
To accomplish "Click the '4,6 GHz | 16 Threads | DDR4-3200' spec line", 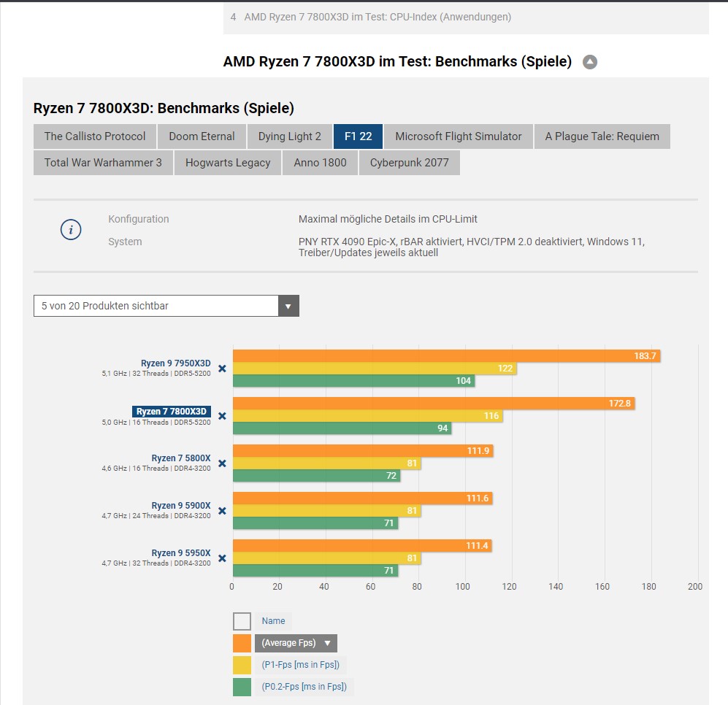I will point(156,469).
